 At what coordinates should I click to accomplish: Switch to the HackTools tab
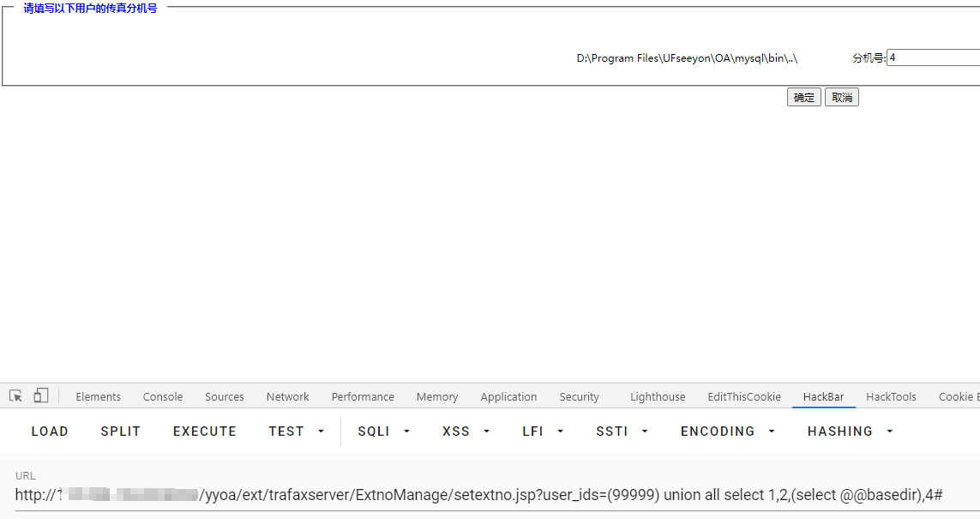[891, 397]
